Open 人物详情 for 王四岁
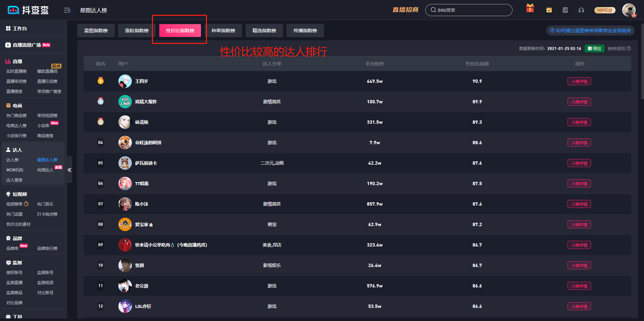Image resolution: width=644 pixels, height=321 pixels. 579,81
